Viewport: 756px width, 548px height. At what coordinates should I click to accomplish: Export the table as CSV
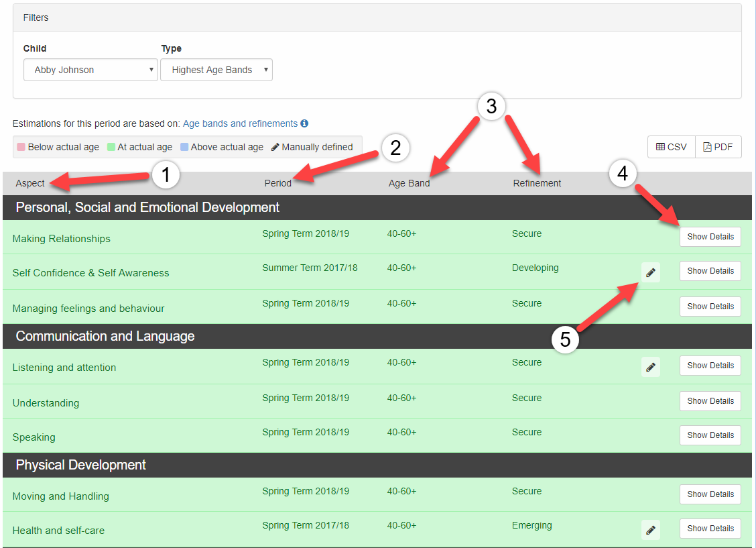[x=672, y=147]
